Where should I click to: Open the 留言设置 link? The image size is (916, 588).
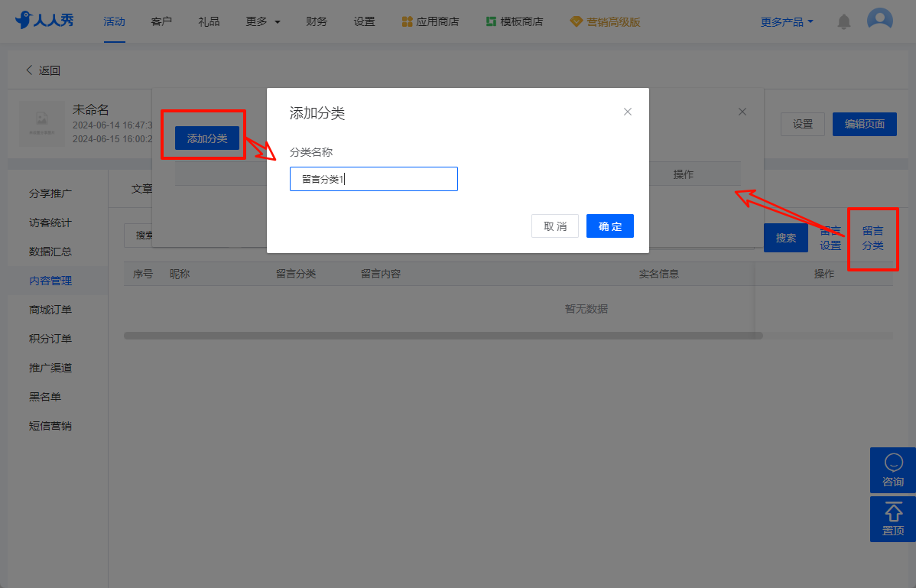[x=830, y=239]
